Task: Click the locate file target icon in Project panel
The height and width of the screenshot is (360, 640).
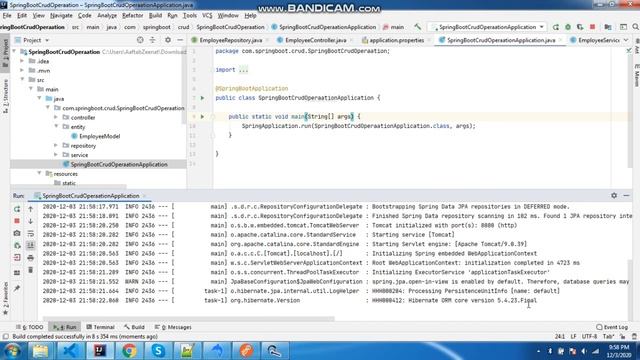Action: [x=140, y=40]
